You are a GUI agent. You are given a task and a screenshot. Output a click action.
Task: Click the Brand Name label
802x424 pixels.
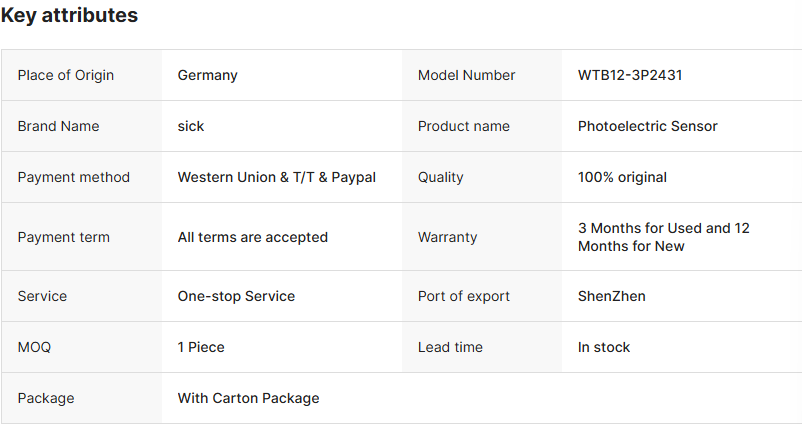click(x=58, y=126)
